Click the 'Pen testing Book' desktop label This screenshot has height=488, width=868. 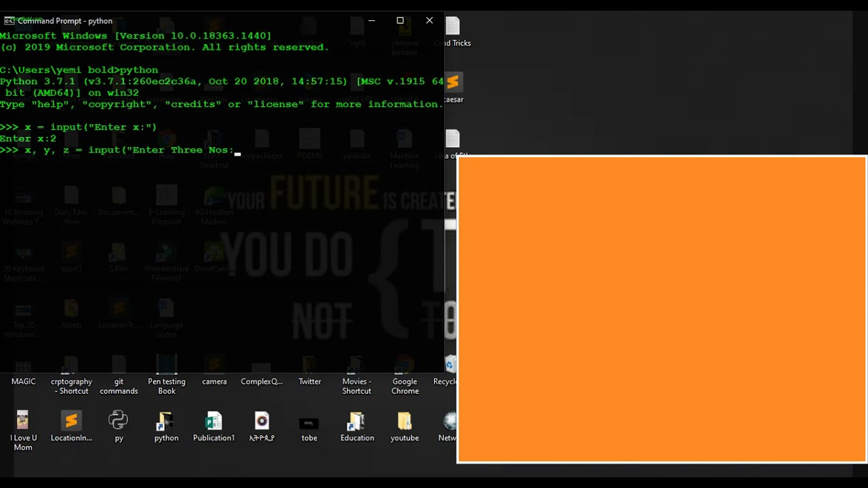(x=166, y=386)
